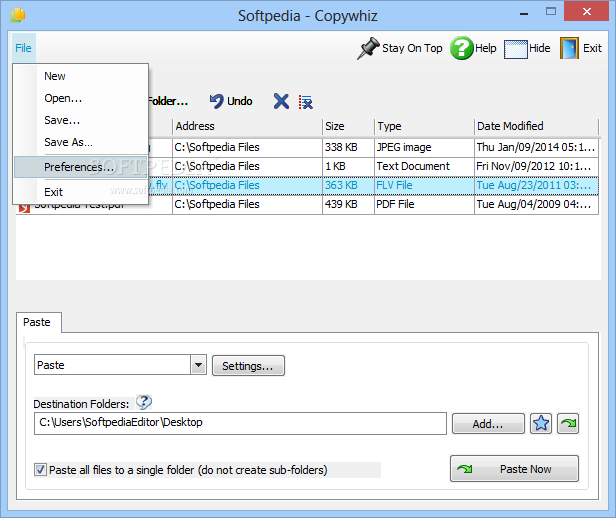The width and height of the screenshot is (616, 518).
Task: Choose New from the File menu
Action: (81, 76)
